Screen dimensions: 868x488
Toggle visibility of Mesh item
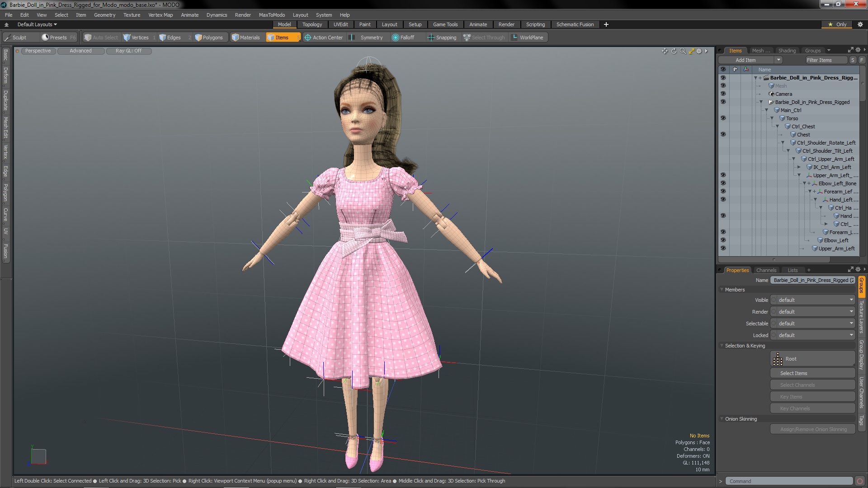click(x=723, y=86)
